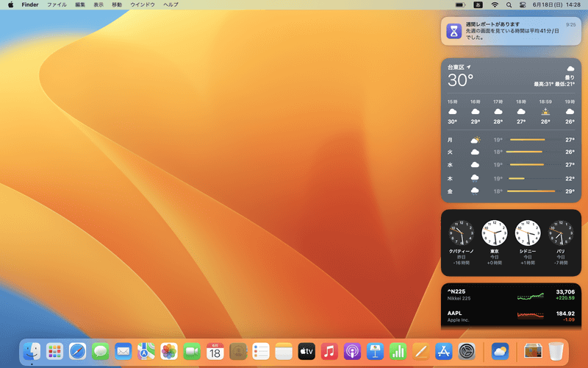Viewport: 588px width, 368px height.
Task: Click the 6月18日(日) 14:28 clock
Action: [556, 4]
